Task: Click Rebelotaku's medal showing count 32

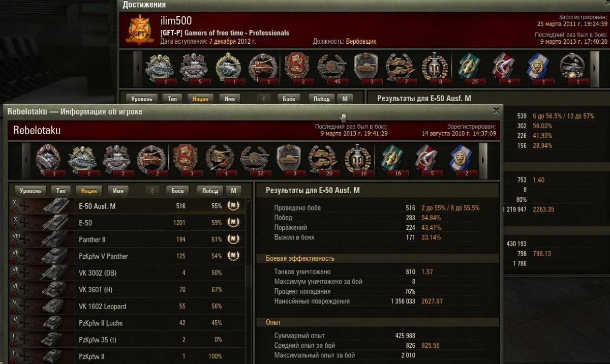Action: click(254, 160)
